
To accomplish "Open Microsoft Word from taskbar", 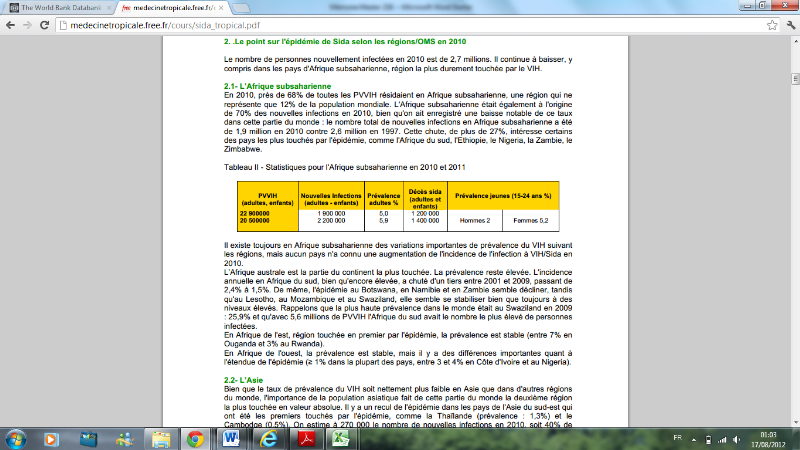I will click(231, 439).
